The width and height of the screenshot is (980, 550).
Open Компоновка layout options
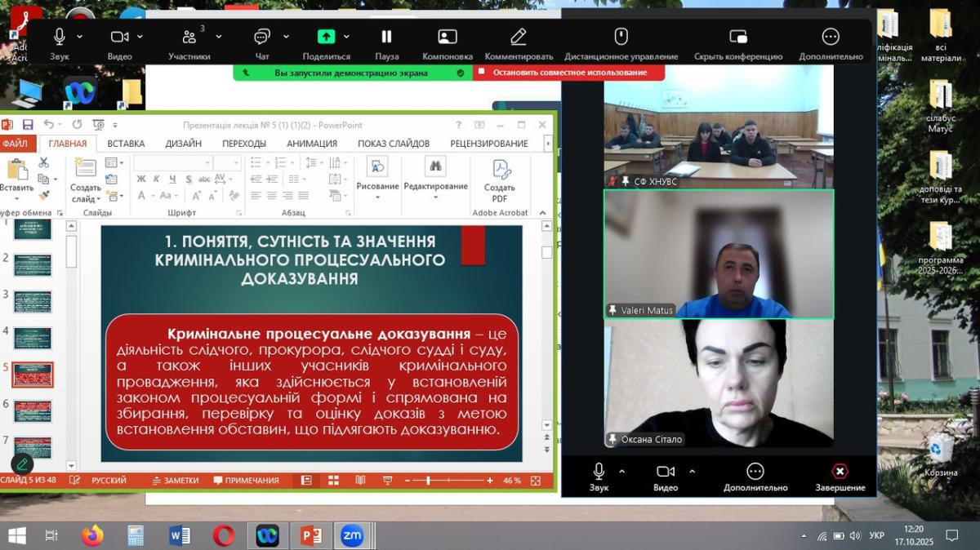[448, 42]
